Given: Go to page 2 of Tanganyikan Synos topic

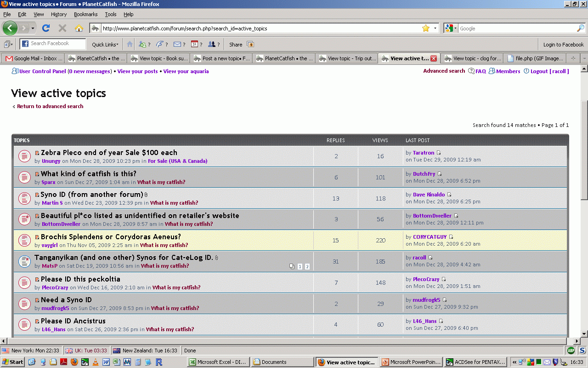Looking at the screenshot, I should click(307, 267).
